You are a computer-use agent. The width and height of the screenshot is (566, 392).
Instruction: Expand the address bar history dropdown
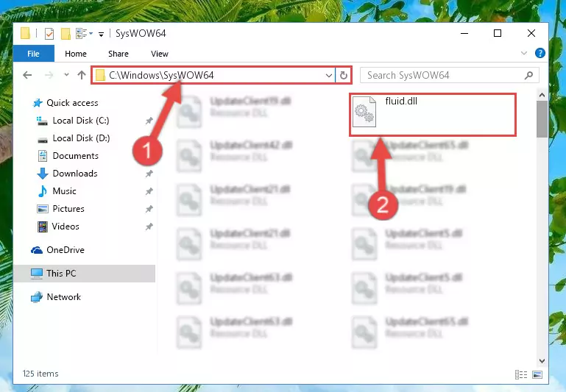(328, 75)
